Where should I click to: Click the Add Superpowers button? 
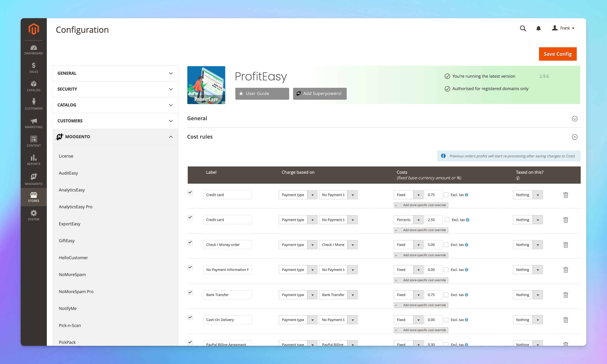click(320, 94)
